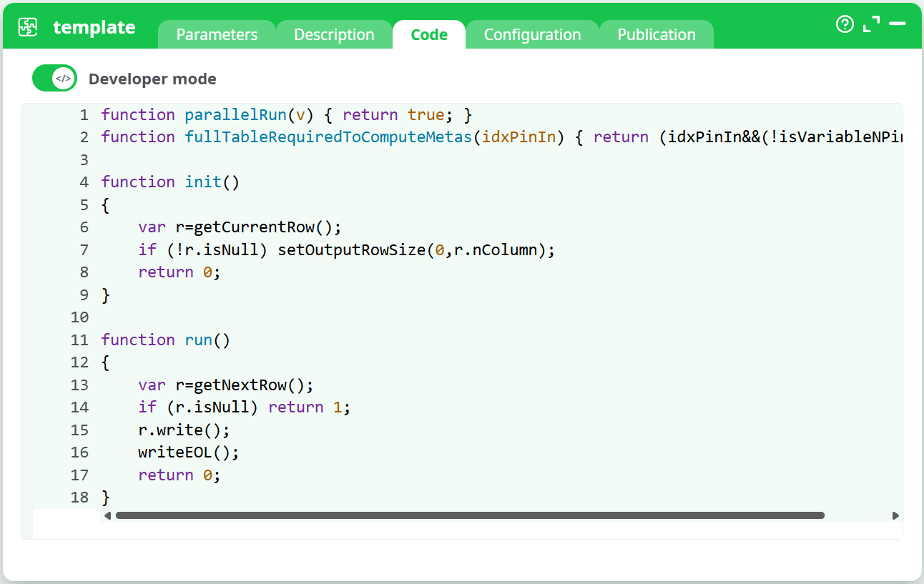Disable the Developer mode toggle
The image size is (924, 584).
(54, 79)
